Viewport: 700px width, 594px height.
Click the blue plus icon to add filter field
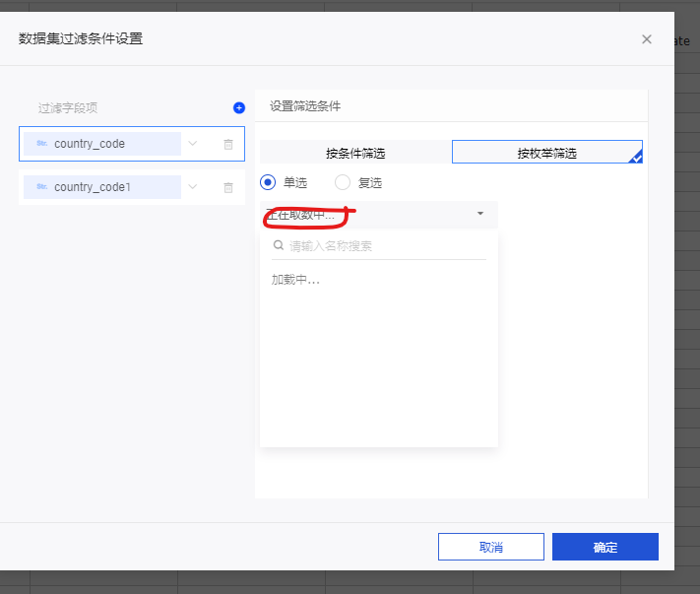click(x=238, y=107)
